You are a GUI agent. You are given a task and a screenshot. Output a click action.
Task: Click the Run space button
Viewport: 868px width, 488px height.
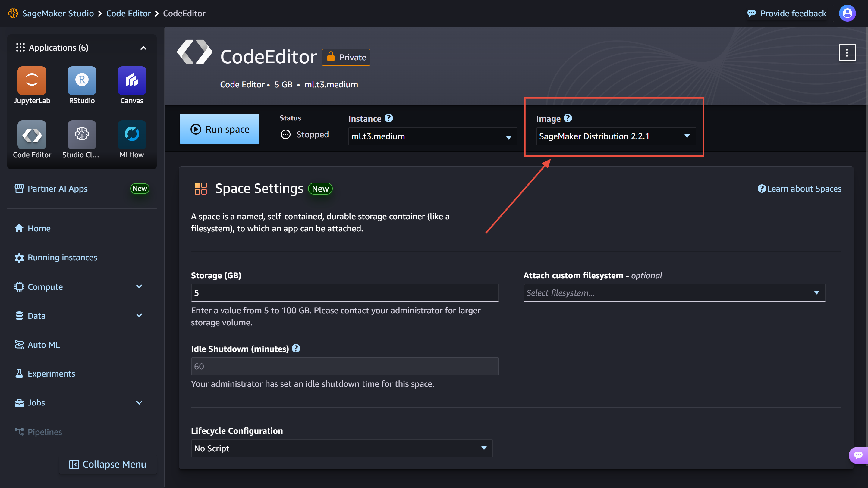coord(219,129)
